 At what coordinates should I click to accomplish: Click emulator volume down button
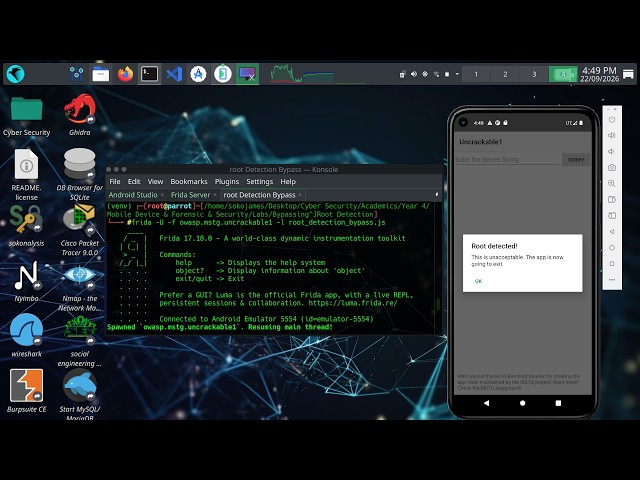tap(611, 151)
